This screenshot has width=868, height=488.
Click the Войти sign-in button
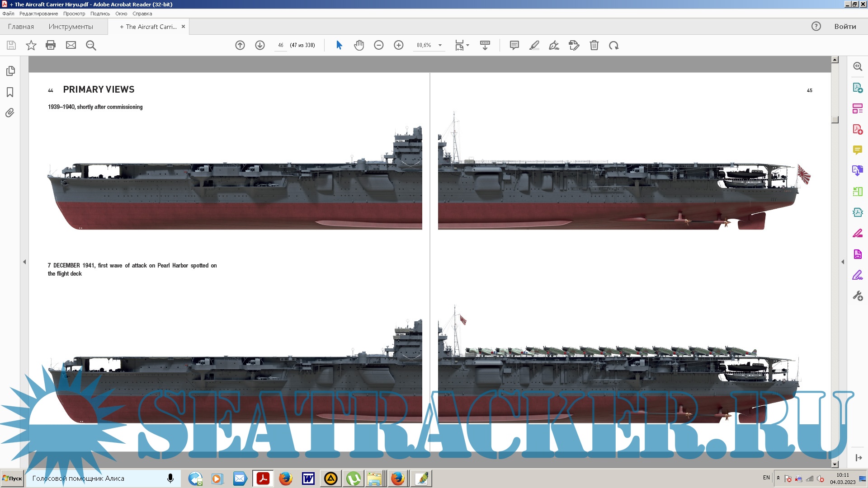coord(845,26)
